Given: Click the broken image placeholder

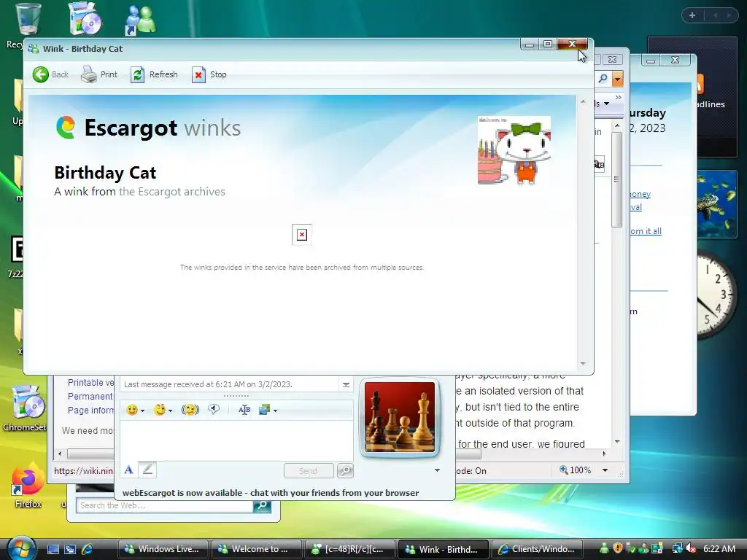Looking at the screenshot, I should pos(301,235).
